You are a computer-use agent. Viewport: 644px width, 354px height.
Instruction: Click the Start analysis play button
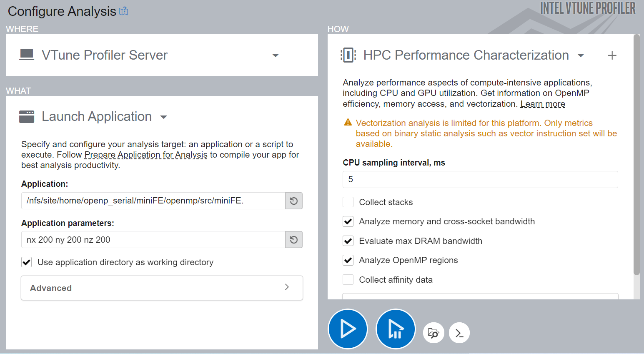coord(348,329)
